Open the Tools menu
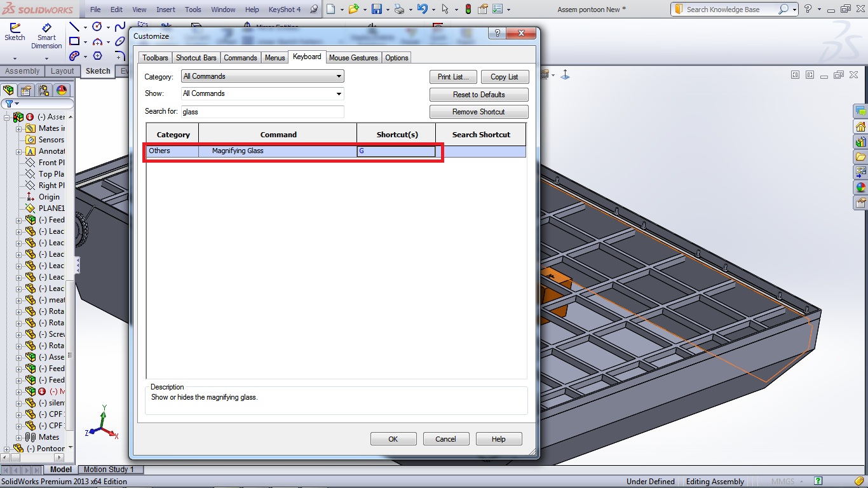The height and width of the screenshot is (488, 868). click(193, 10)
